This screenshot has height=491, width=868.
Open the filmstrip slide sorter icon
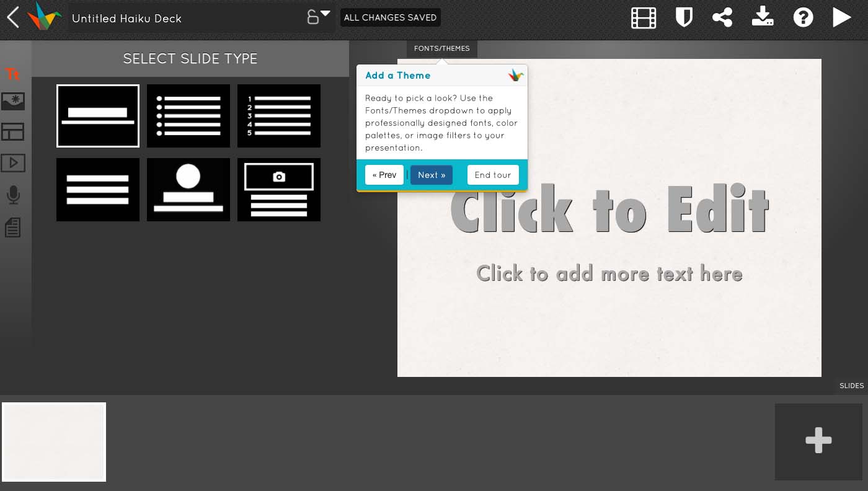pyautogui.click(x=644, y=18)
